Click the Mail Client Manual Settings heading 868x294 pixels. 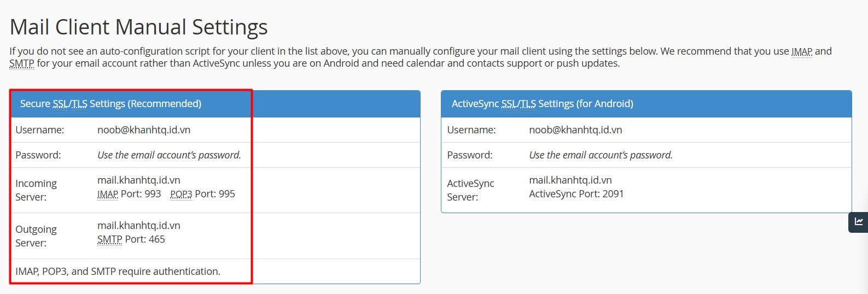pyautogui.click(x=139, y=27)
